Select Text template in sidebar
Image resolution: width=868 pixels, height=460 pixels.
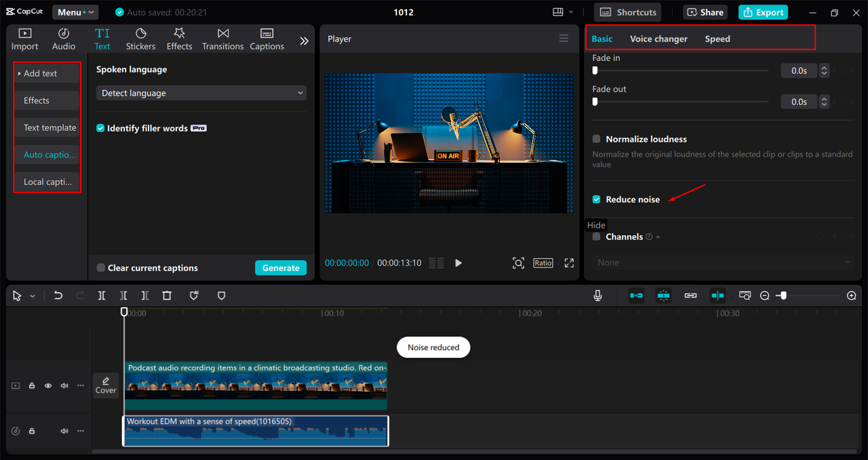click(x=47, y=127)
